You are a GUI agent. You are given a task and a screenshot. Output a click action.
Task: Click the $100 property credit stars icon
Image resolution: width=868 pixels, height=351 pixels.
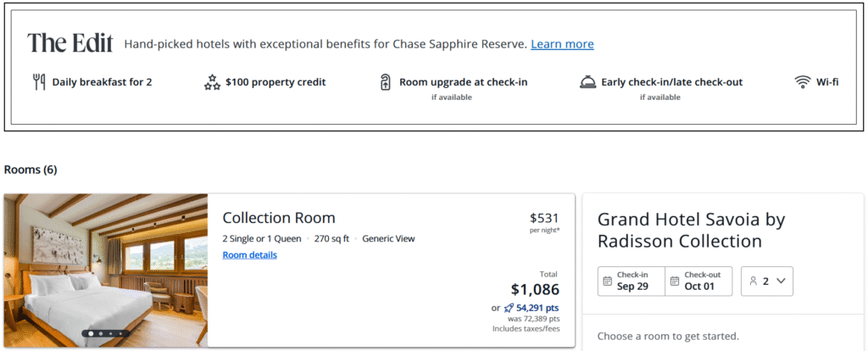212,82
